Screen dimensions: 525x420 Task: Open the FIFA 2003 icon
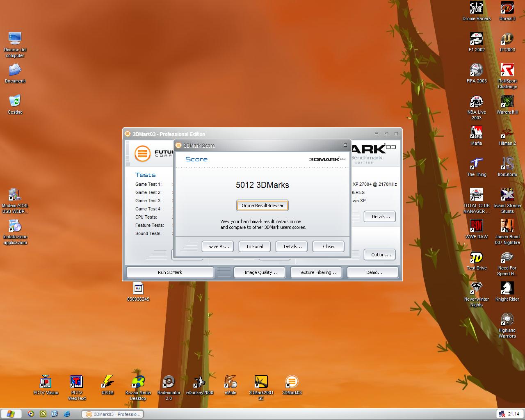tap(476, 73)
